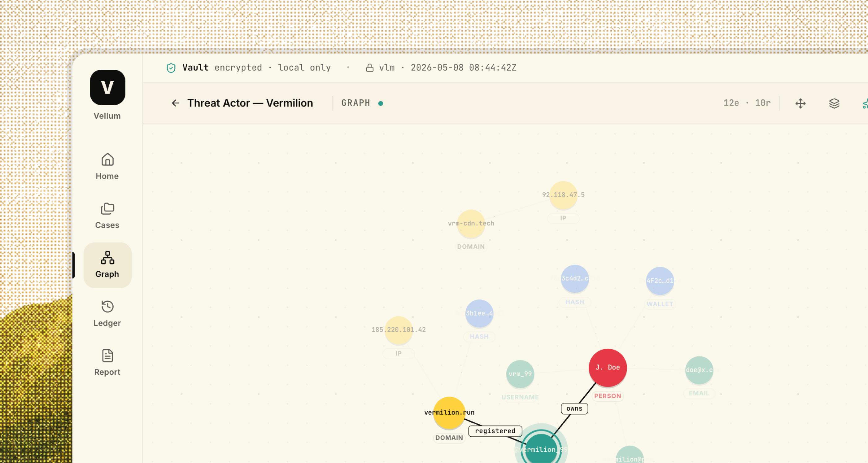
Task: Select the 4F2c wallet node
Action: tap(660, 281)
